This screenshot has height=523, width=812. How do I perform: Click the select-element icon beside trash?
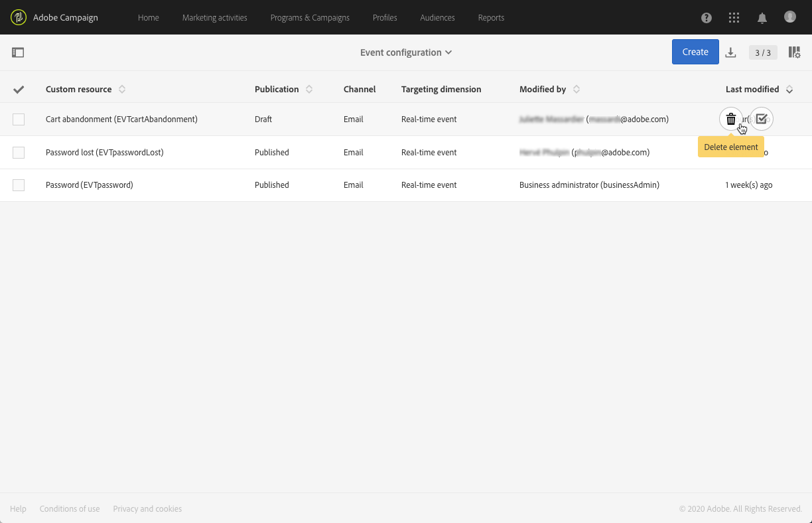762,119
